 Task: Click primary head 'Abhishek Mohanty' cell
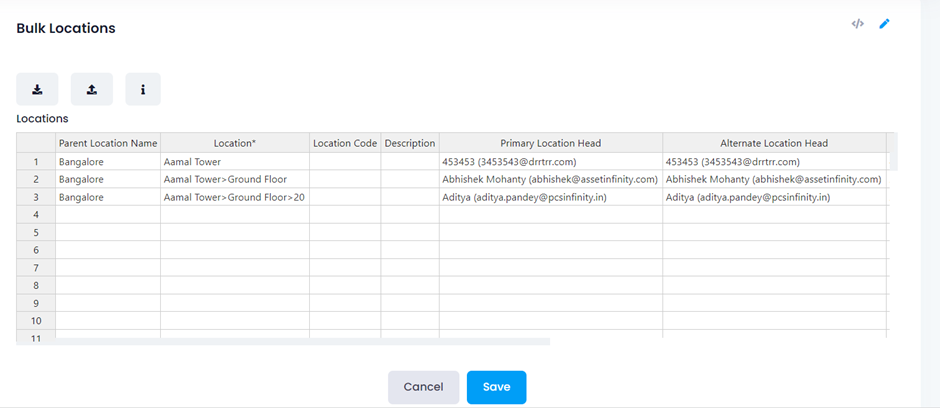coord(551,179)
